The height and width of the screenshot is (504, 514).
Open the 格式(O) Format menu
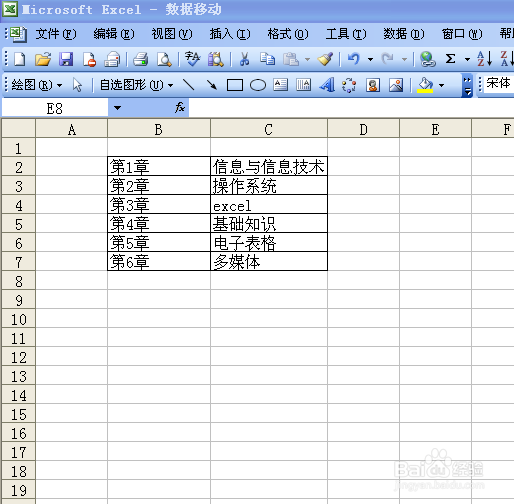tap(288, 34)
